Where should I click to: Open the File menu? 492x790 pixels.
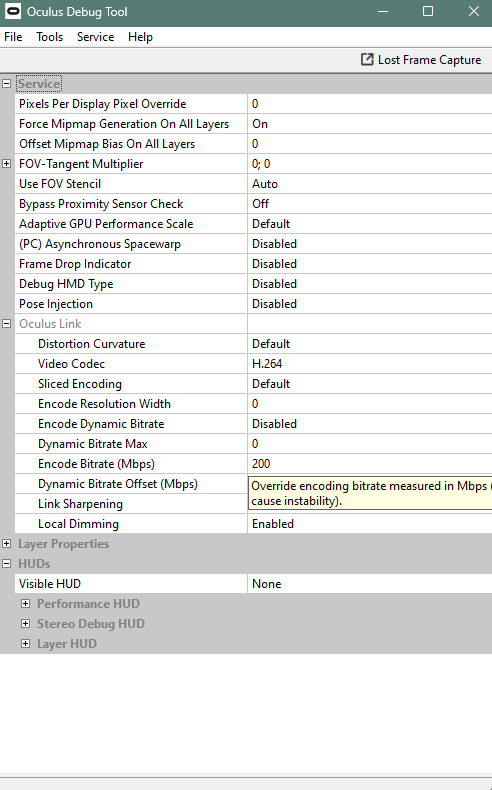tap(13, 37)
